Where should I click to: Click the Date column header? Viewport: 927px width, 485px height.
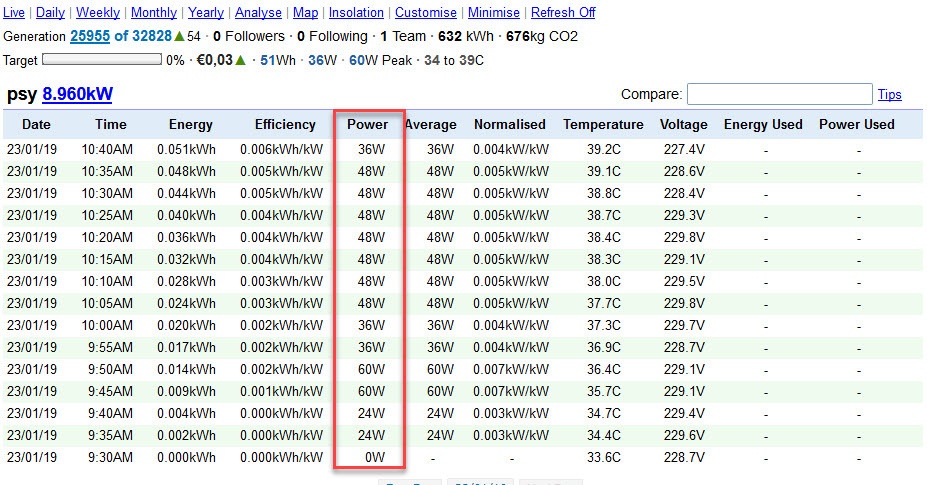(36, 124)
